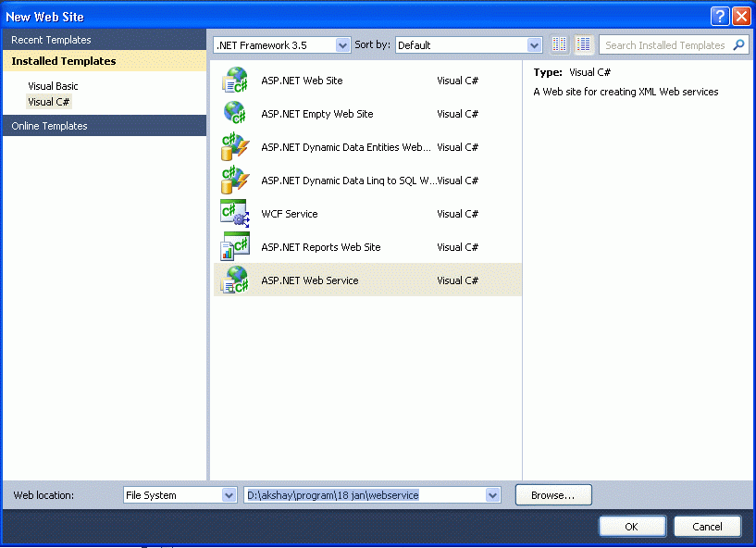This screenshot has width=756, height=548.
Task: Click the ASP.NET Web Site template icon
Action: coord(235,81)
